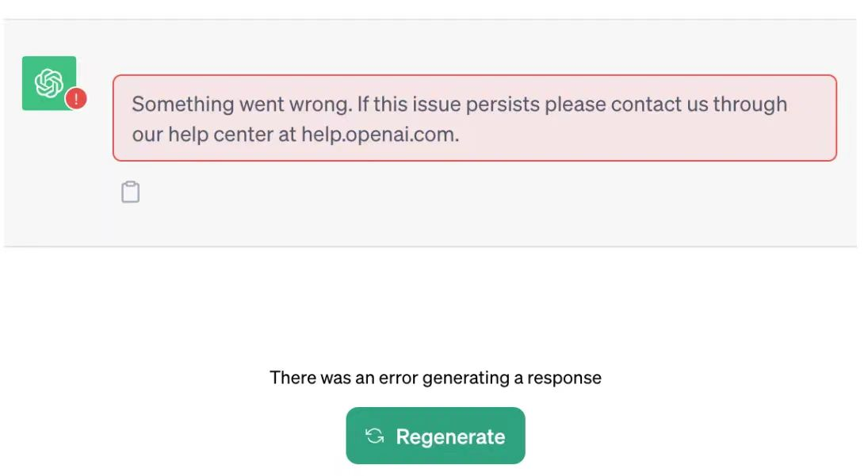Click the help.openai.com address text
Viewport: 868px width, 476px height.
[x=379, y=134]
